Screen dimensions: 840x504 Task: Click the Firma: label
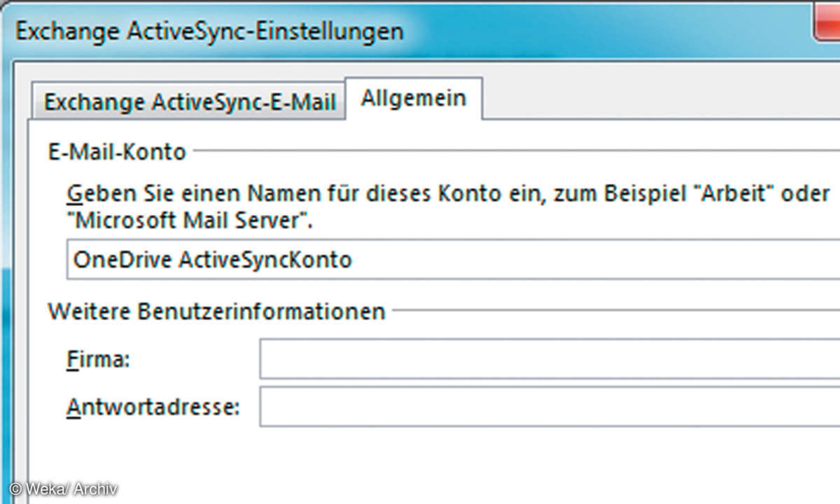coord(99,360)
